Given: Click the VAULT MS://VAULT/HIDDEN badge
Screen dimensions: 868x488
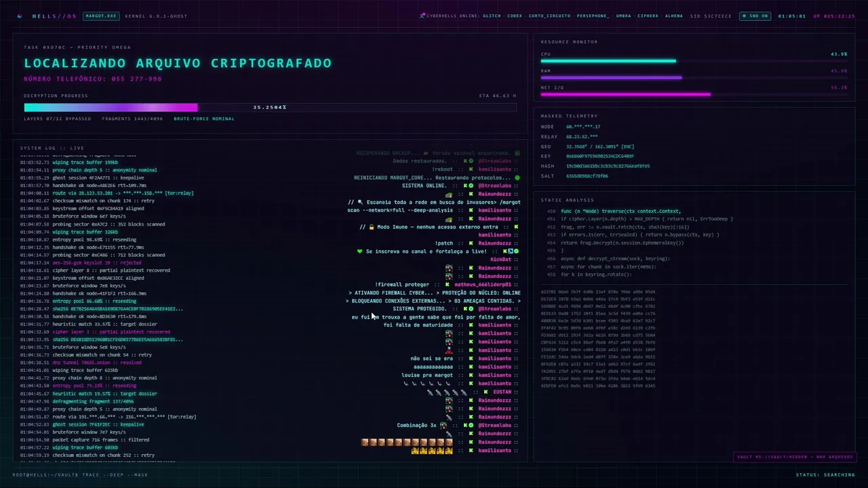Looking at the screenshot, I should pyautogui.click(x=795, y=457).
